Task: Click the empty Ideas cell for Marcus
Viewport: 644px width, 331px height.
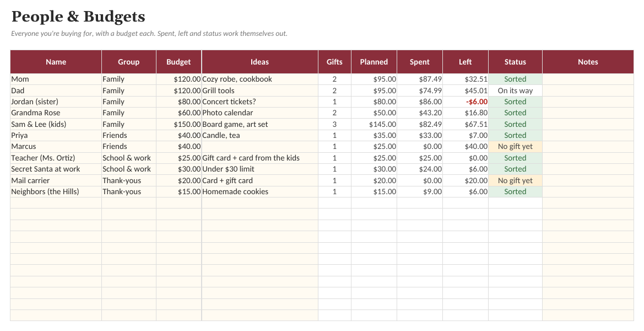Action: (259, 146)
